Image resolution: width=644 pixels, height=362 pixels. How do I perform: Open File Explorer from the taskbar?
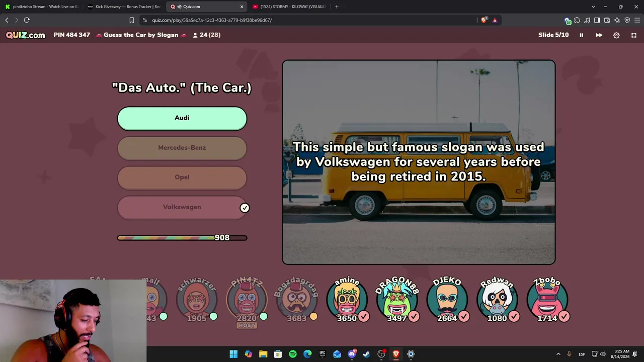[263, 354]
